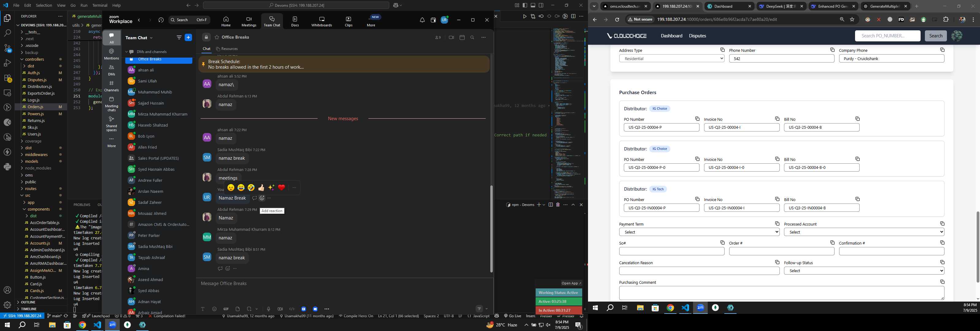Open the Team Chat filter icon

(179, 37)
